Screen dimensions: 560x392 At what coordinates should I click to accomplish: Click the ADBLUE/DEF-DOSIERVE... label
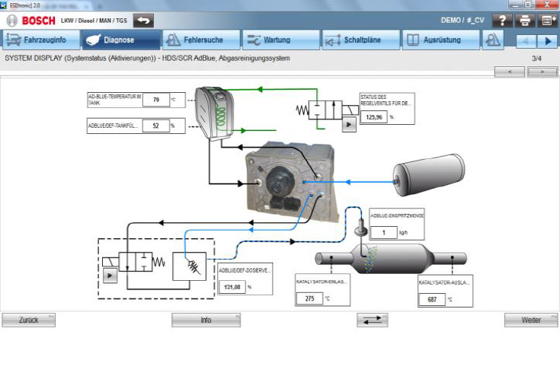tap(245, 270)
